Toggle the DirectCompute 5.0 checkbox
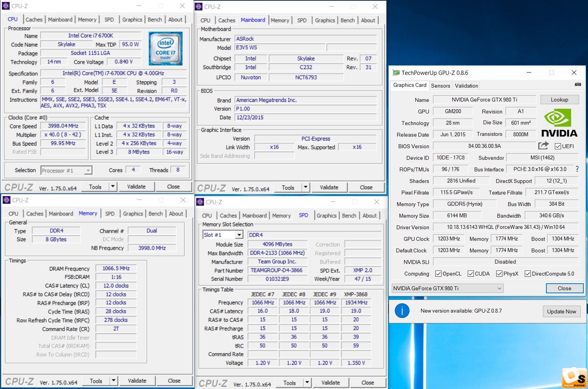Image resolution: width=588 pixels, height=389 pixels. click(528, 274)
